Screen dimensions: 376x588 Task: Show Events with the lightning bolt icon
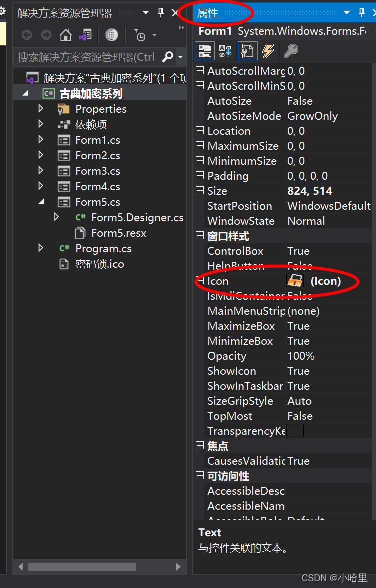pyautogui.click(x=268, y=50)
